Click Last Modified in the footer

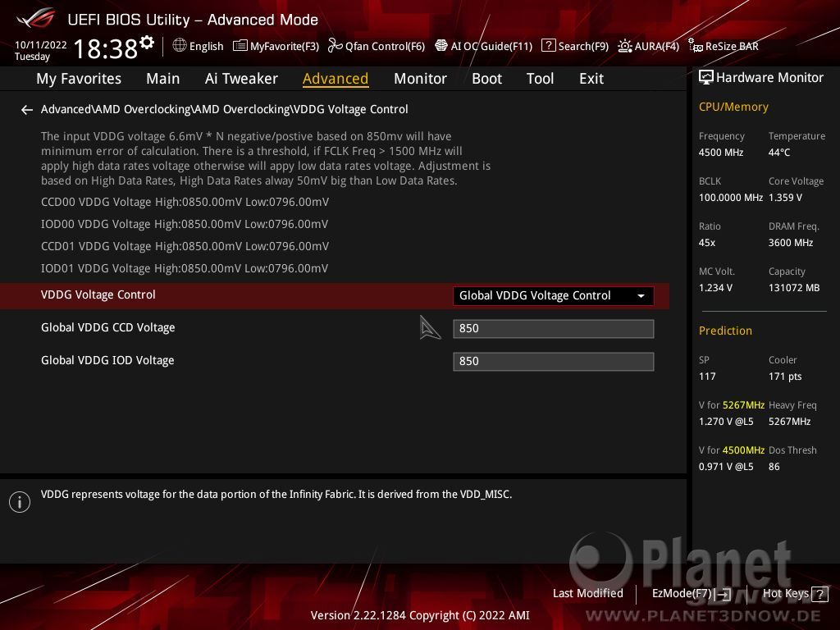point(587,594)
